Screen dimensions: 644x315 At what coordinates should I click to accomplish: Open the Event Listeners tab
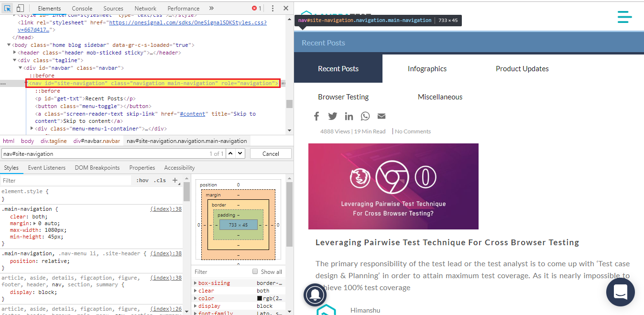click(x=46, y=168)
